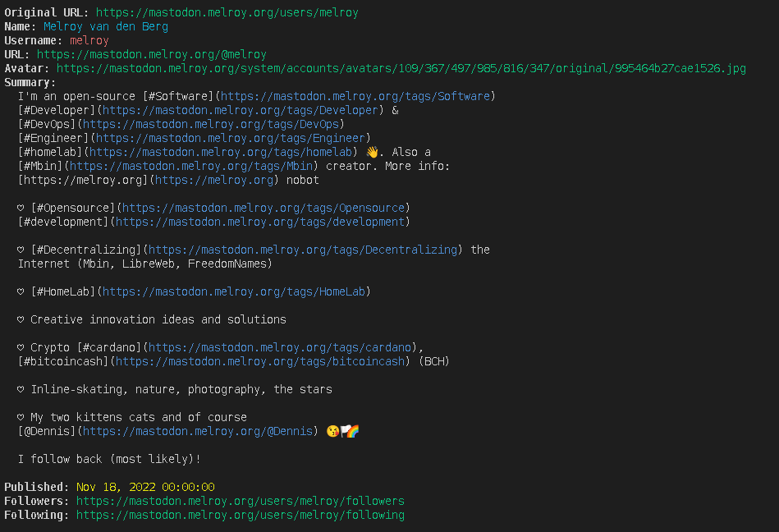Click the Following: label
This screenshot has height=532, width=779.
coord(36,515)
